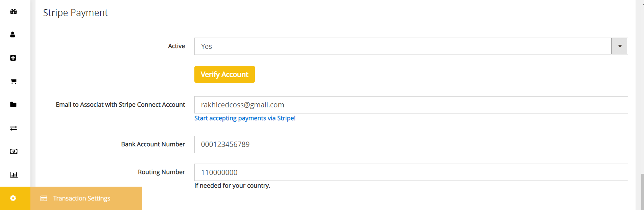This screenshot has width=644, height=210.
Task: Click the vertical scrollbar thumb
Action: click(642, 192)
